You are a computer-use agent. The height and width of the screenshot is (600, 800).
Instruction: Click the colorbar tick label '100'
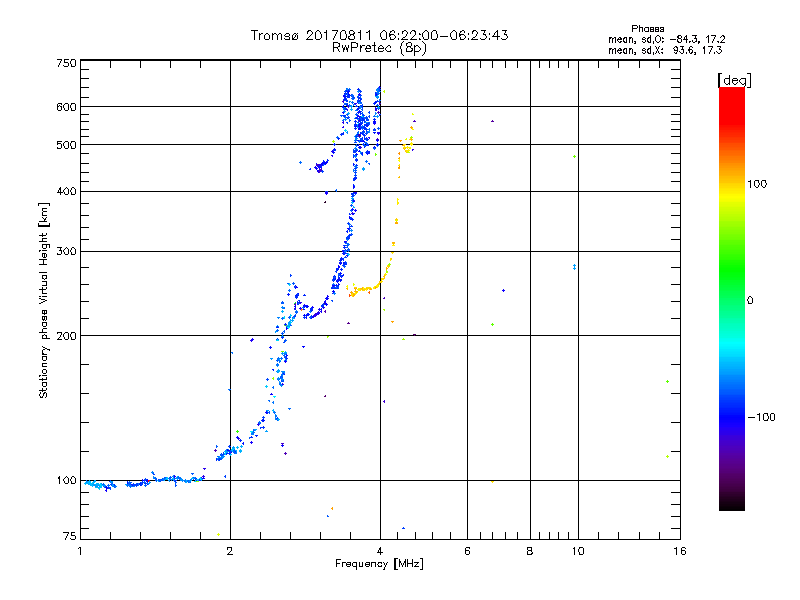tap(757, 184)
